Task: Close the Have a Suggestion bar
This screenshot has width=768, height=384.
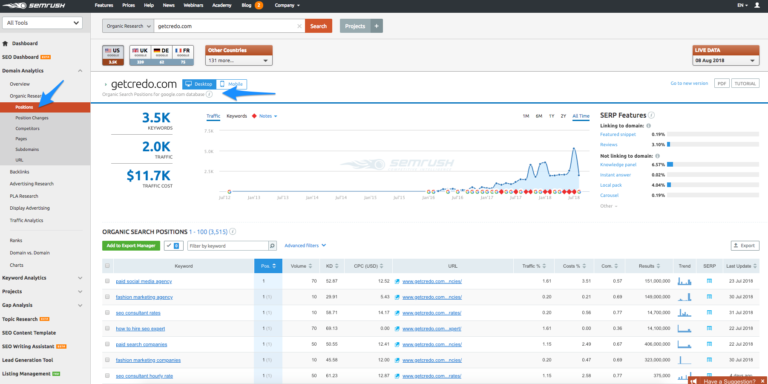Action: click(762, 381)
